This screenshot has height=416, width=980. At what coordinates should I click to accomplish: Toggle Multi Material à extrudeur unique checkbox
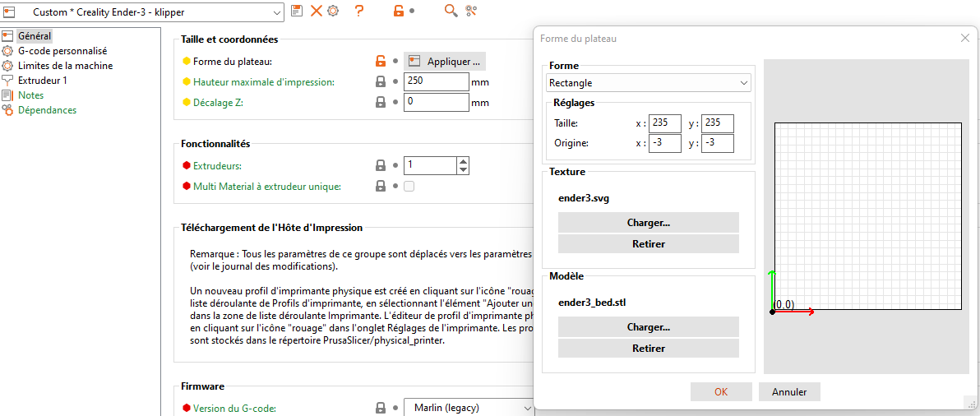pyautogui.click(x=409, y=186)
